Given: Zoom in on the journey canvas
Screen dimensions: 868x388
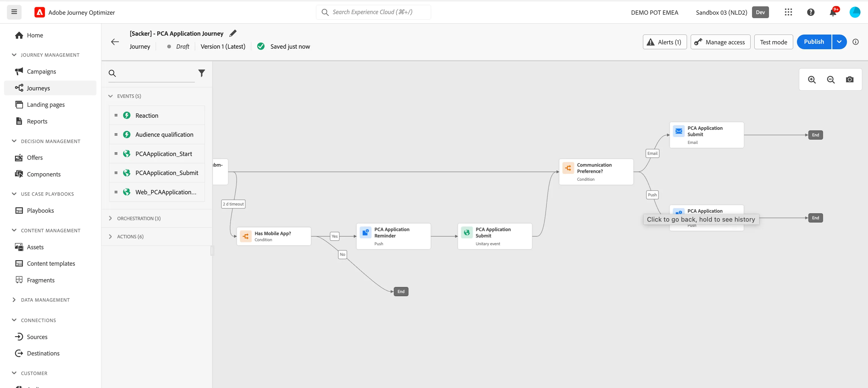Looking at the screenshot, I should [812, 79].
